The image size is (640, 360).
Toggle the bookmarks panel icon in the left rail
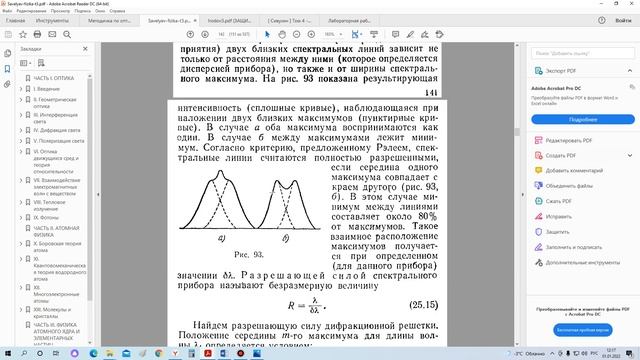[x=7, y=69]
